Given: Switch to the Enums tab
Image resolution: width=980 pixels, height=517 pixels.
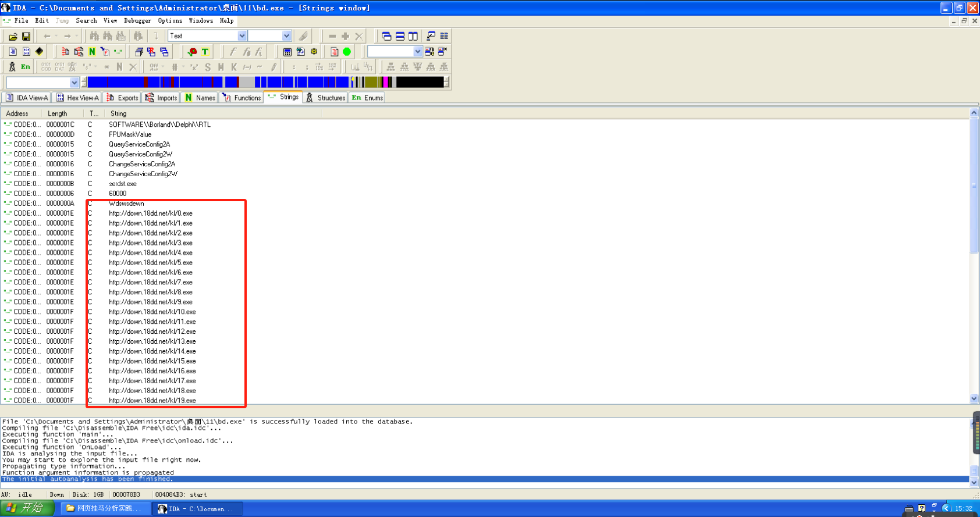Looking at the screenshot, I should [367, 98].
